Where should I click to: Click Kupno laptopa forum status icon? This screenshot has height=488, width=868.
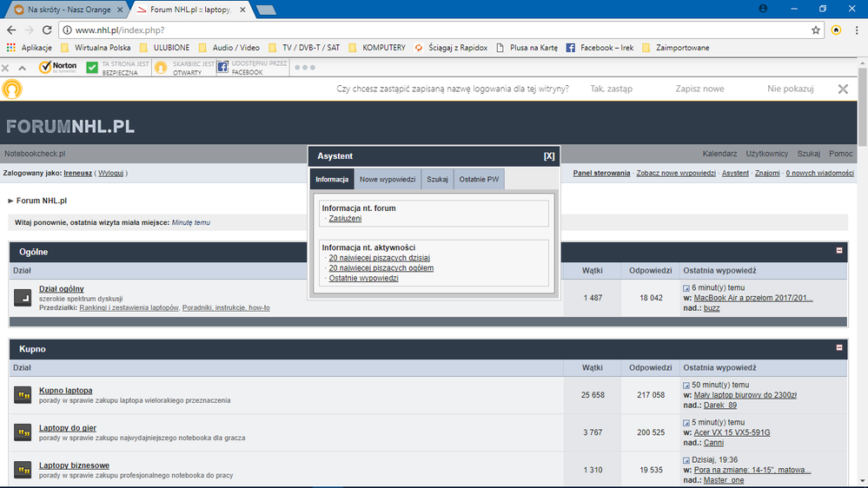click(23, 395)
